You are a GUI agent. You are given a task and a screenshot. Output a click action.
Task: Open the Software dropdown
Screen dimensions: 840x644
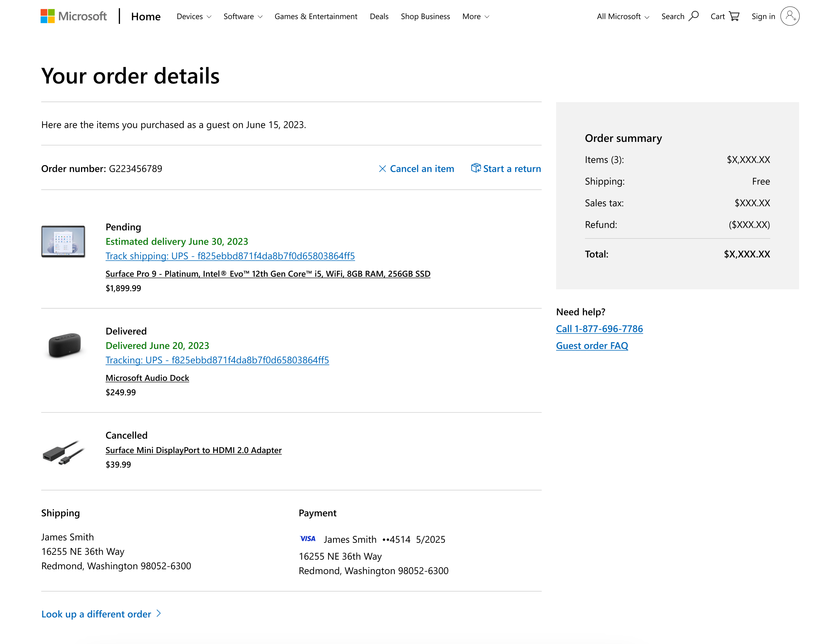pyautogui.click(x=243, y=17)
